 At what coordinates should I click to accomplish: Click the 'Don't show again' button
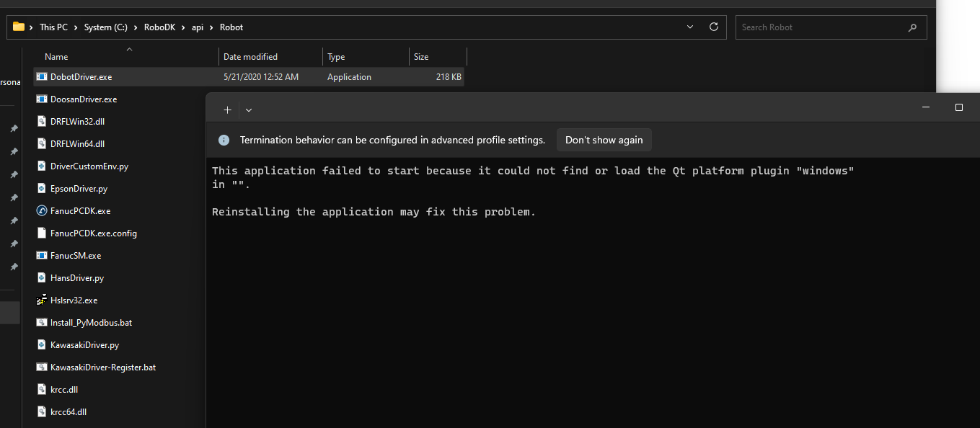coord(604,141)
